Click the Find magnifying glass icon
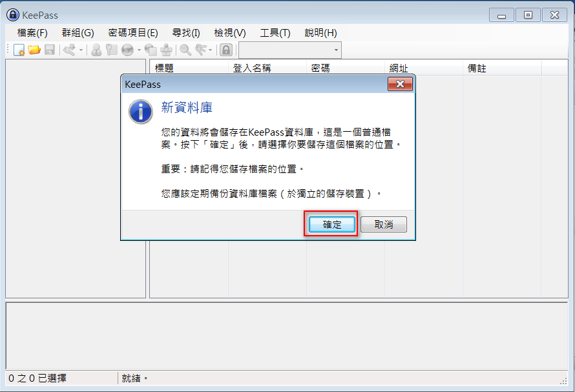 coord(185,50)
